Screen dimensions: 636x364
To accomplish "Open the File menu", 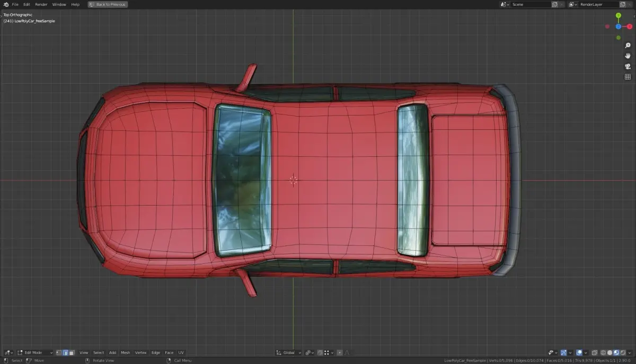I will (15, 4).
